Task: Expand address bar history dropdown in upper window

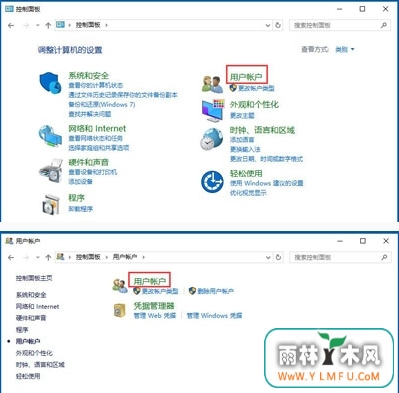Action: tap(268, 25)
